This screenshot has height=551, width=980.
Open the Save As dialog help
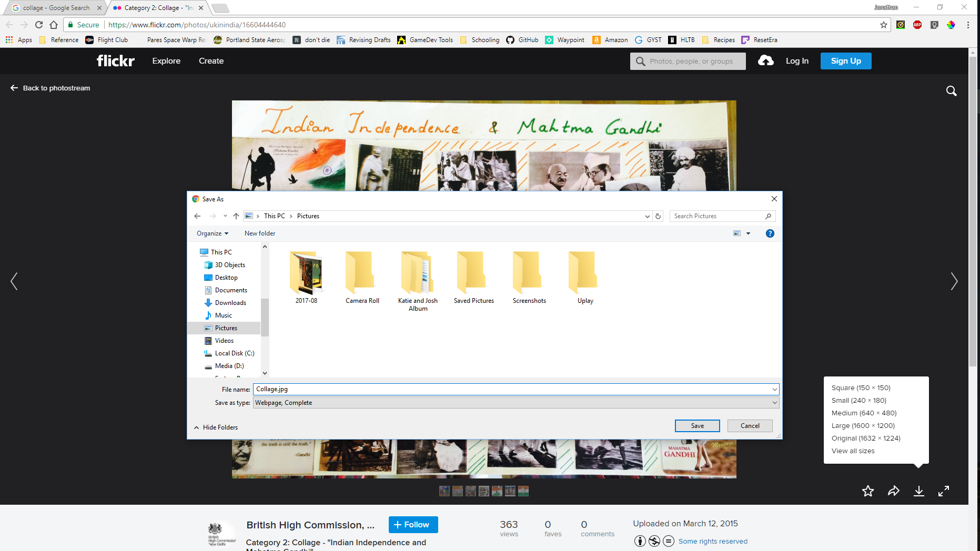click(770, 233)
